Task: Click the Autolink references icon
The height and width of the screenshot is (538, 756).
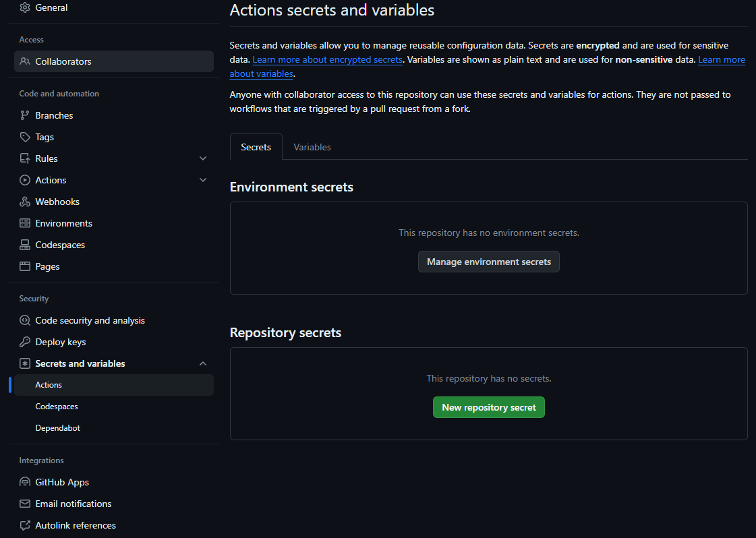Action: (24, 525)
